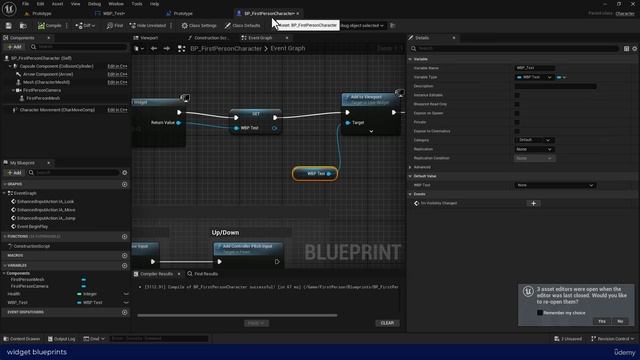Open the Replication dropdown
The height and width of the screenshot is (360, 640).
[x=534, y=149]
